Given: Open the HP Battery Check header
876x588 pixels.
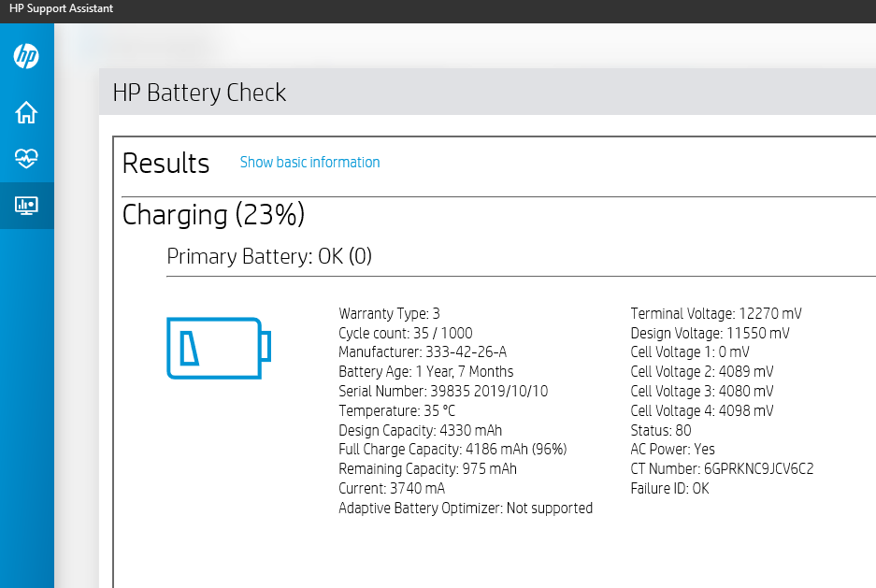Looking at the screenshot, I should point(199,93).
